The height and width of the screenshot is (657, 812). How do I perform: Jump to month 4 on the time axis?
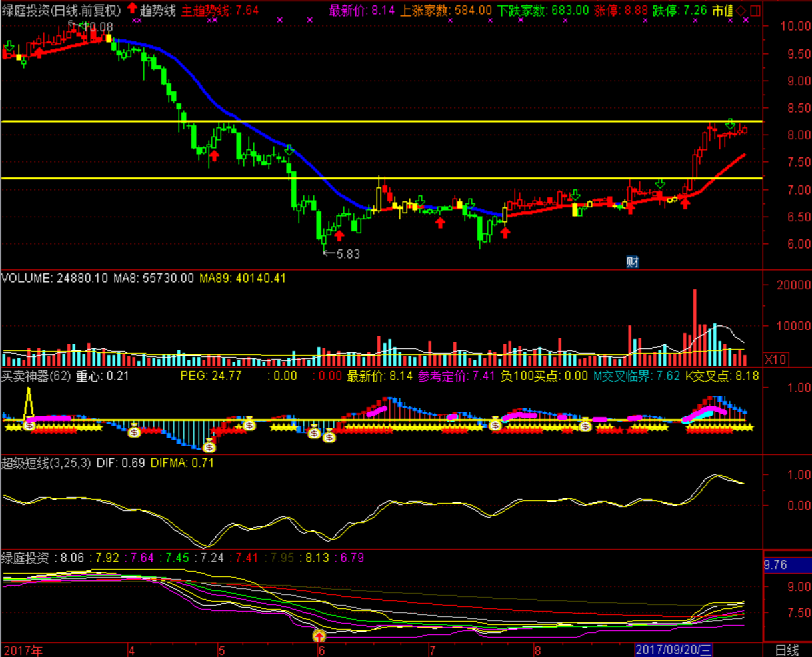131,650
